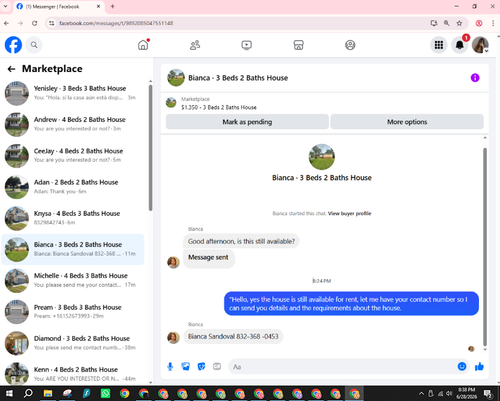Click message Good afternoon, is this still available?
This screenshot has height=401, width=500.
[x=241, y=241]
